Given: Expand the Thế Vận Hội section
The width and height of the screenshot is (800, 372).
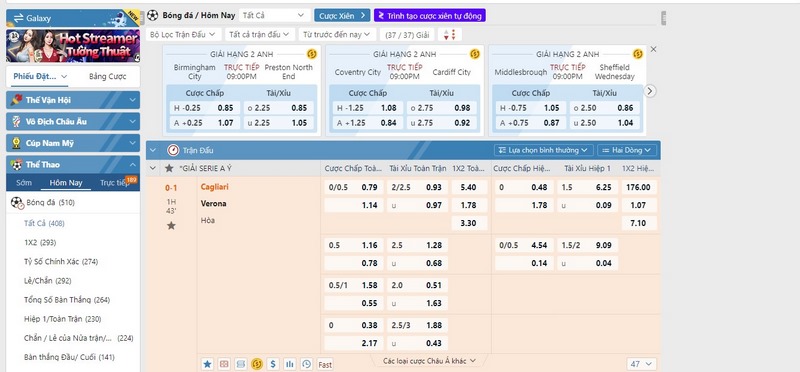Looking at the screenshot, I should coord(73,100).
